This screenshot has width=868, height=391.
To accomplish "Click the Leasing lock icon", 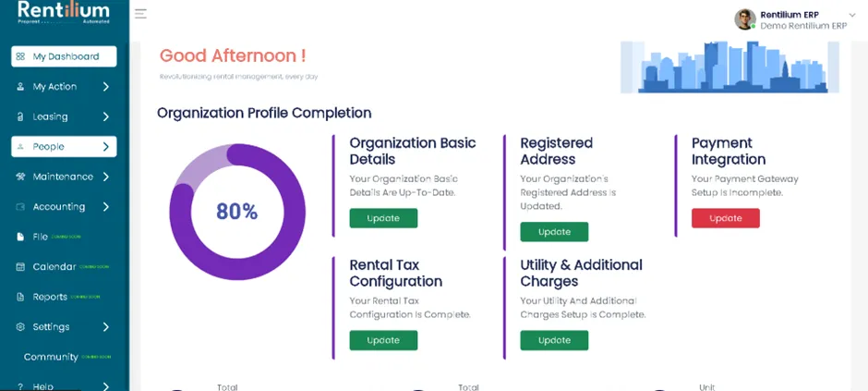I will click(20, 116).
